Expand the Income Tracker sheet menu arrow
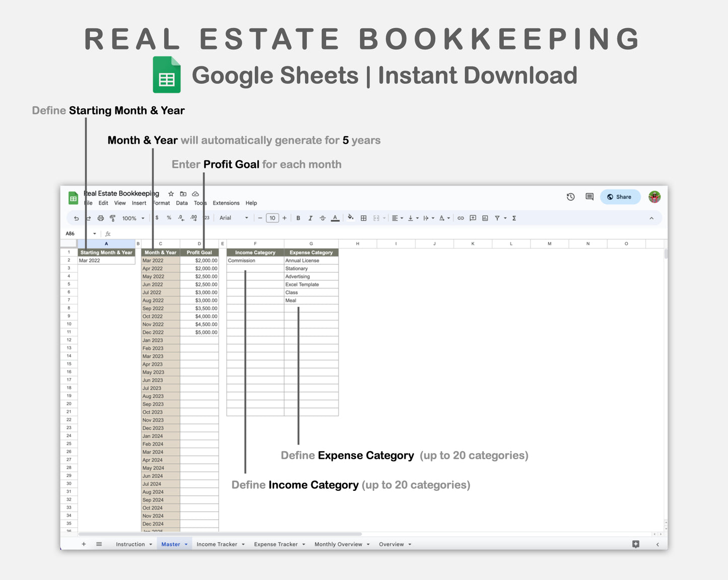The image size is (728, 580). tap(243, 544)
